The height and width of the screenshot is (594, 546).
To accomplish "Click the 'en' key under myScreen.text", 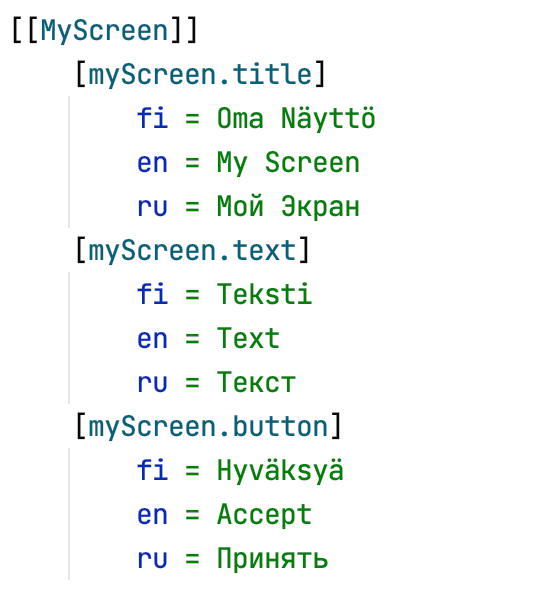I will (152, 339).
